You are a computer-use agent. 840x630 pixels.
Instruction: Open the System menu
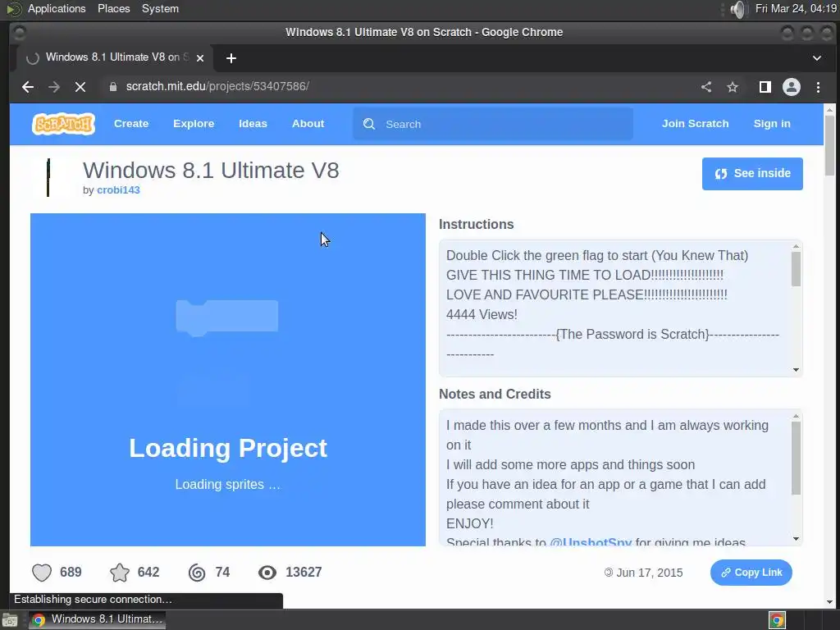[160, 9]
